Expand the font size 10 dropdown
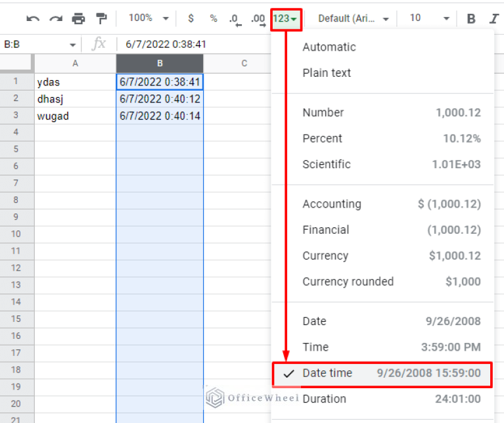This screenshot has width=504, height=423. click(x=428, y=18)
